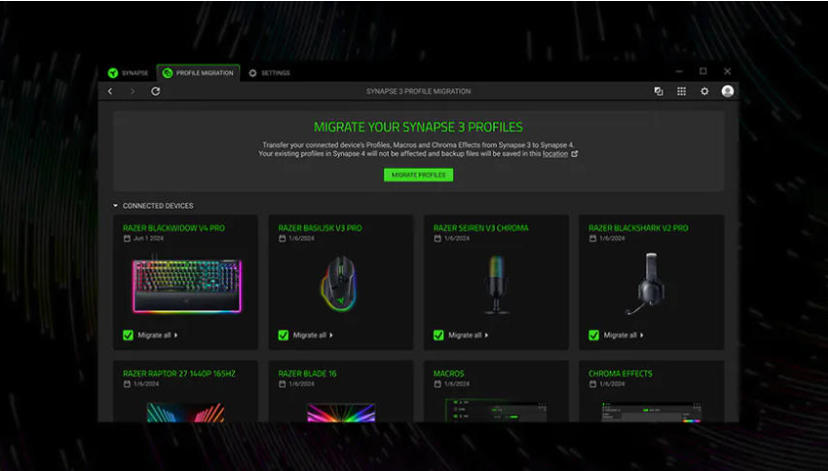The image size is (828, 471).
Task: Expand Migrate all arrow for BlackShark V2 Pro
Action: [x=643, y=335]
